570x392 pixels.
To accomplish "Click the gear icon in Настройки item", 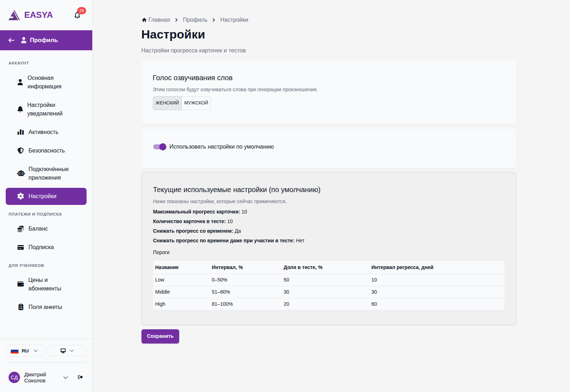I will tap(21, 196).
